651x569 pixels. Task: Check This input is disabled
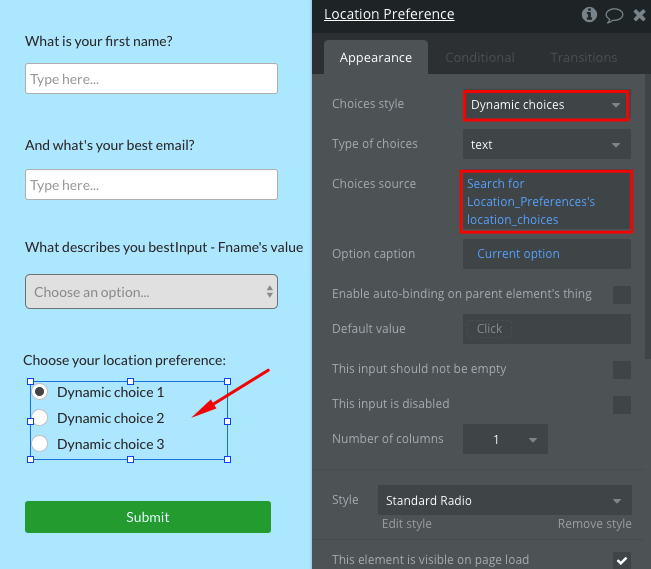[622, 405]
